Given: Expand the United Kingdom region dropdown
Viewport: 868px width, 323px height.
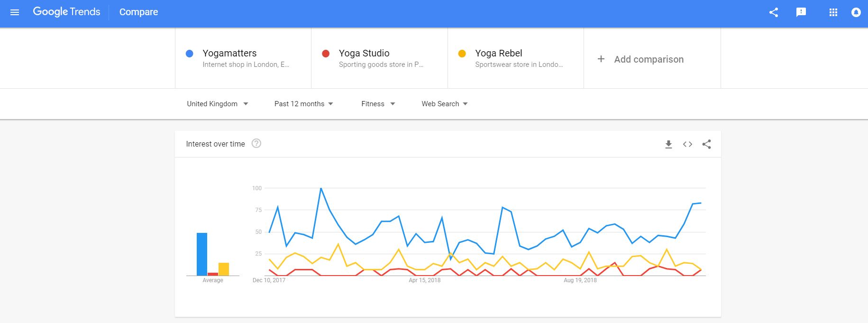Looking at the screenshot, I should tap(218, 104).
